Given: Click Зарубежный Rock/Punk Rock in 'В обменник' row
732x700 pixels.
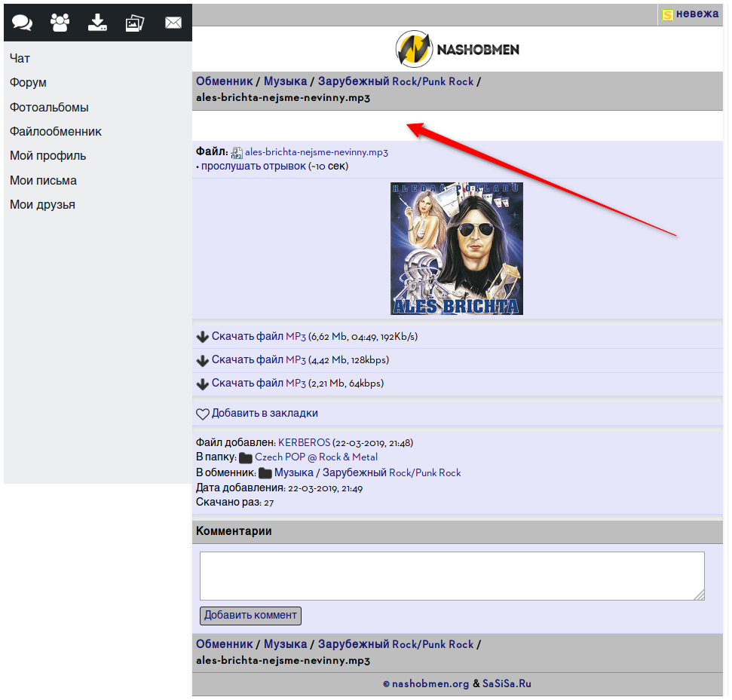Looking at the screenshot, I should [392, 472].
